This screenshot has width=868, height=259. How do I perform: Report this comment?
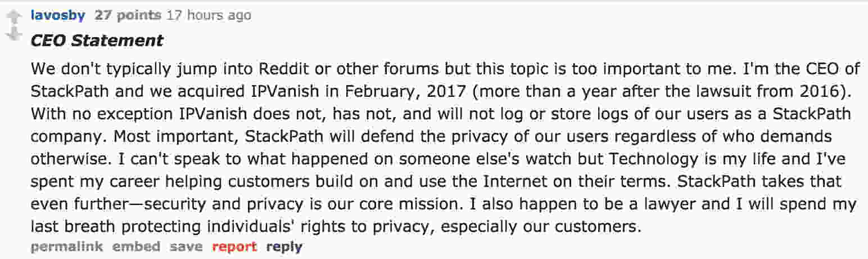(234, 246)
